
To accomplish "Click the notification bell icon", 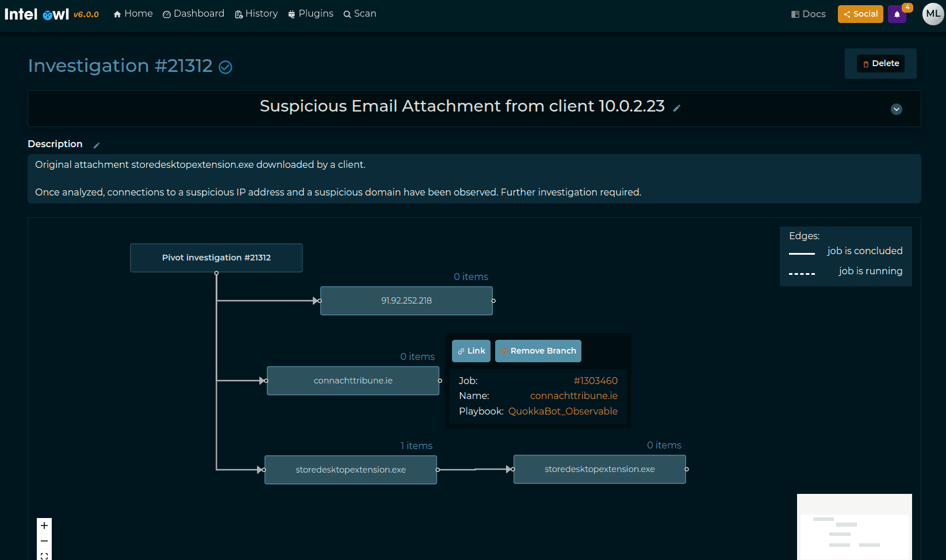I will tap(897, 14).
